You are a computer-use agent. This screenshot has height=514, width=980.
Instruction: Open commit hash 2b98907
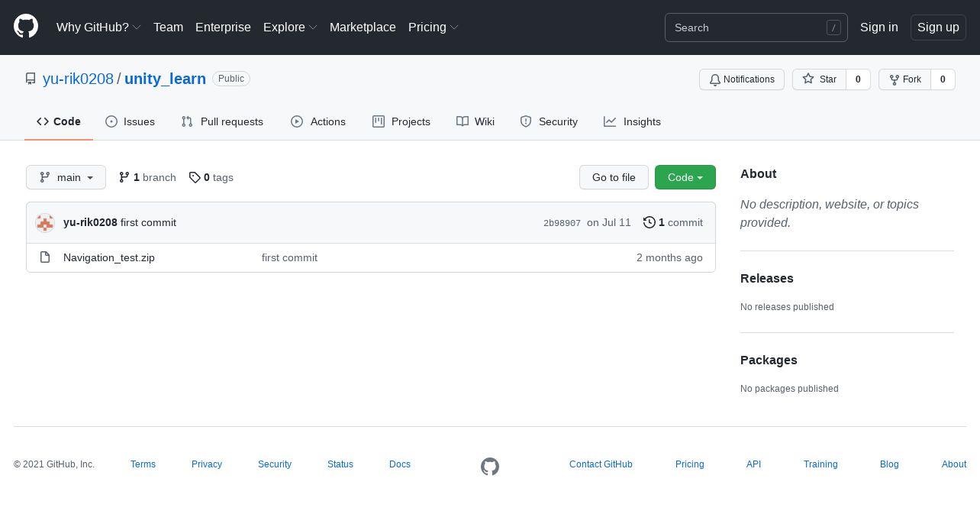562,223
